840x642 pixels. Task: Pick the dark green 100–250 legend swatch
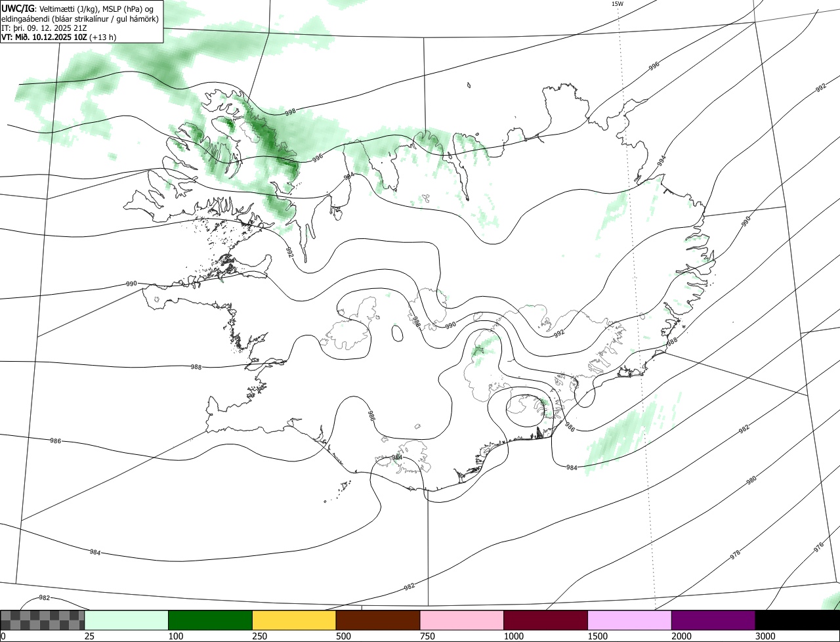click(x=211, y=620)
